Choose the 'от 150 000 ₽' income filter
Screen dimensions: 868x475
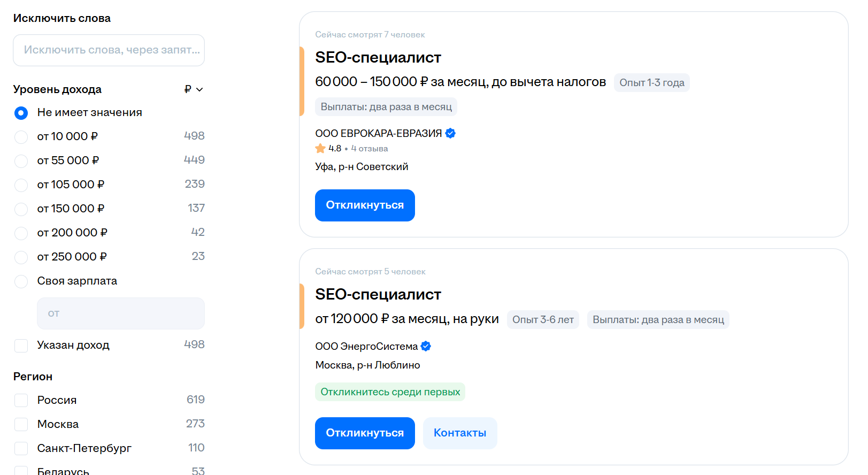(x=21, y=209)
